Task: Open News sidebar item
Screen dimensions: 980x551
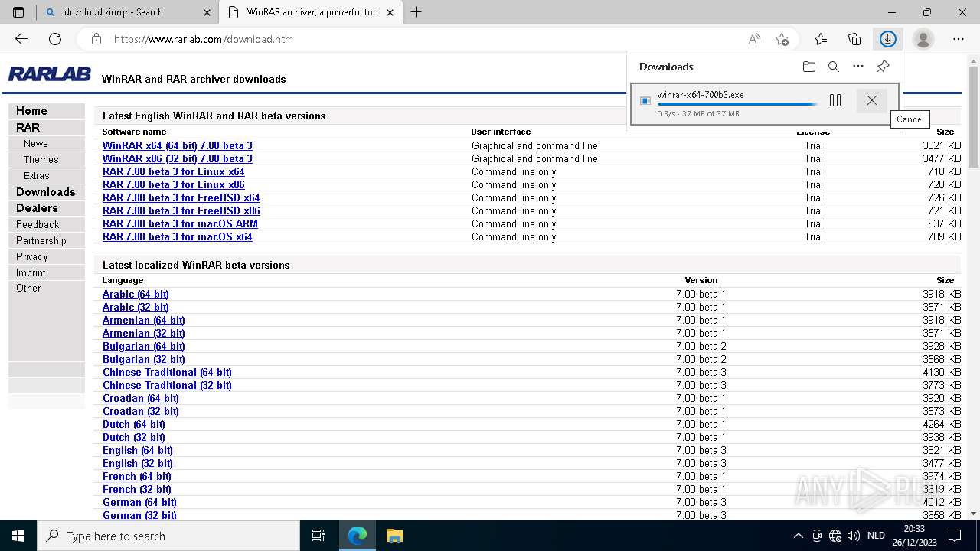Action: coord(46,144)
